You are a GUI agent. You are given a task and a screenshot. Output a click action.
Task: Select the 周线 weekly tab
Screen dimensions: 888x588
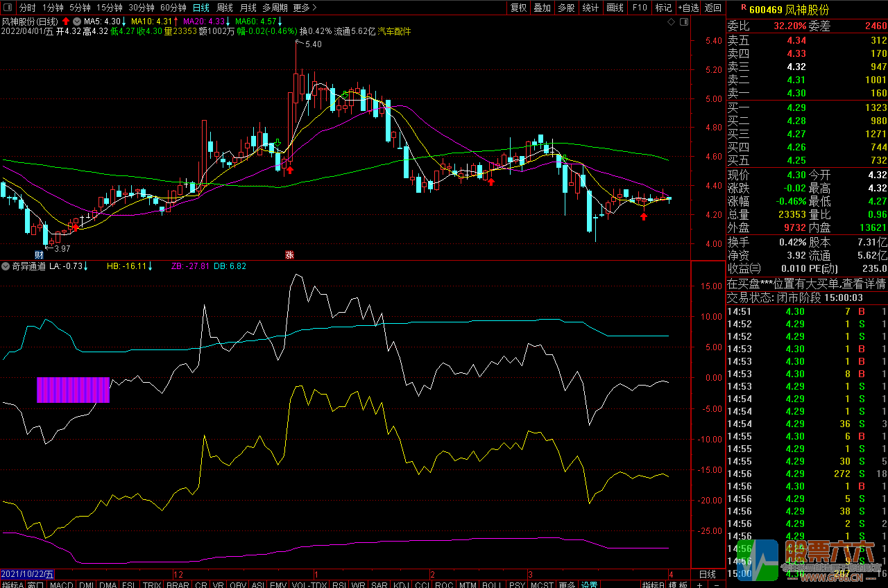225,8
